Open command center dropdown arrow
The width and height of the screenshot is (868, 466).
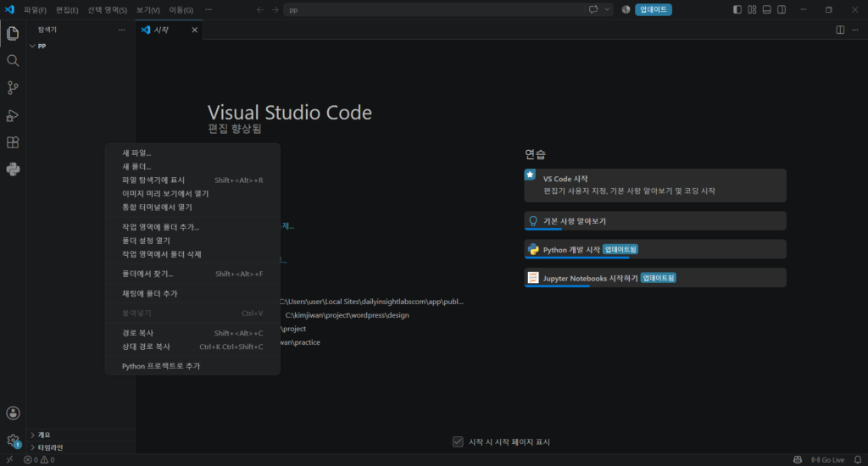point(607,9)
